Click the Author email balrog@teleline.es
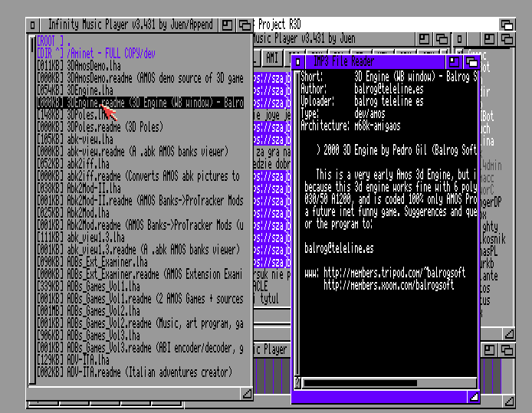Screen dimensions: 532x413 [x=389, y=89]
